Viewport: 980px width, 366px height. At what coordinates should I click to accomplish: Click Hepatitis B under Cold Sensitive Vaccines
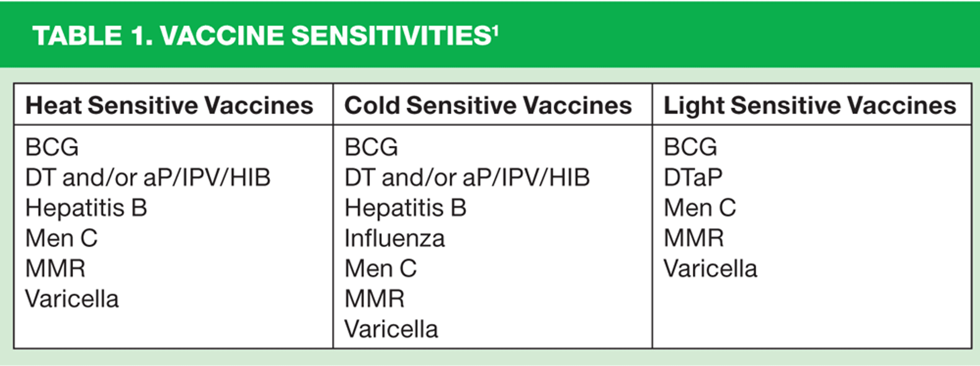(x=405, y=208)
